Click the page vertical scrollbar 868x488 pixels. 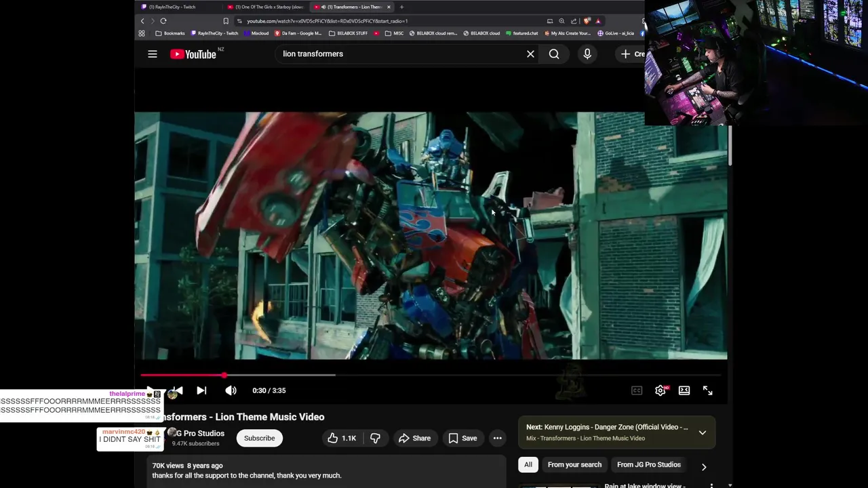pos(730,146)
